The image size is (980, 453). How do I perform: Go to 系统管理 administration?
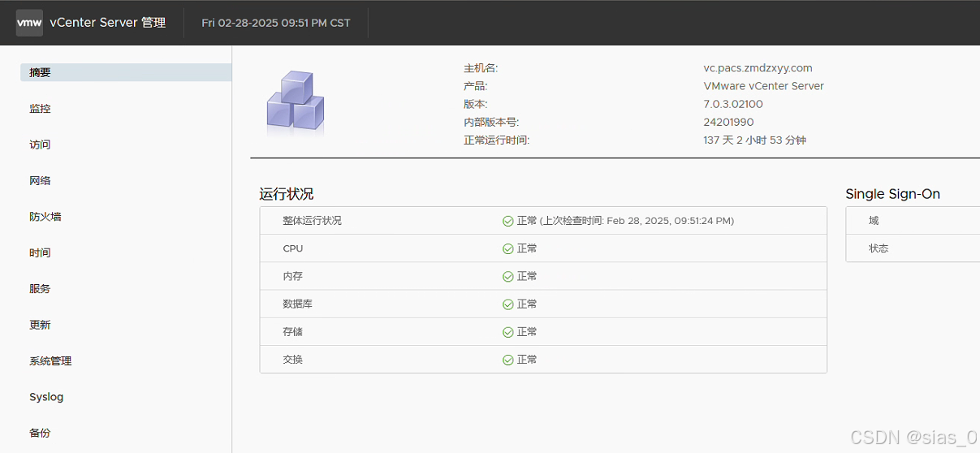(x=50, y=360)
